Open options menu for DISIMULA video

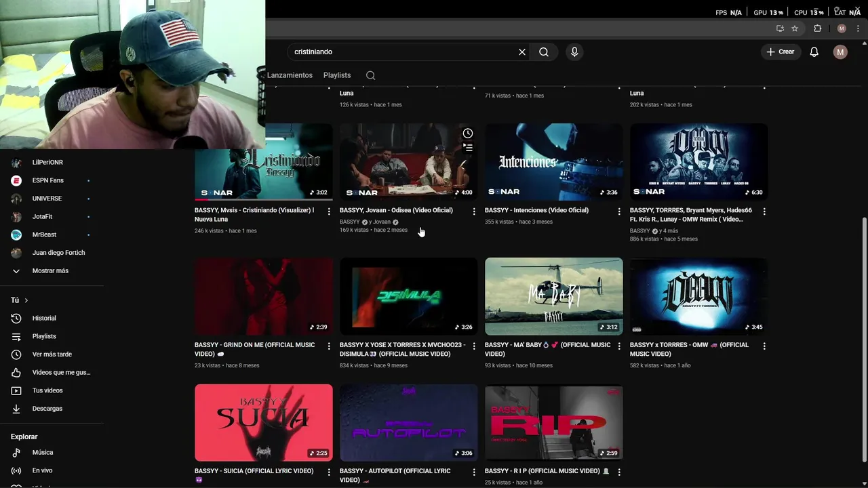474,346
